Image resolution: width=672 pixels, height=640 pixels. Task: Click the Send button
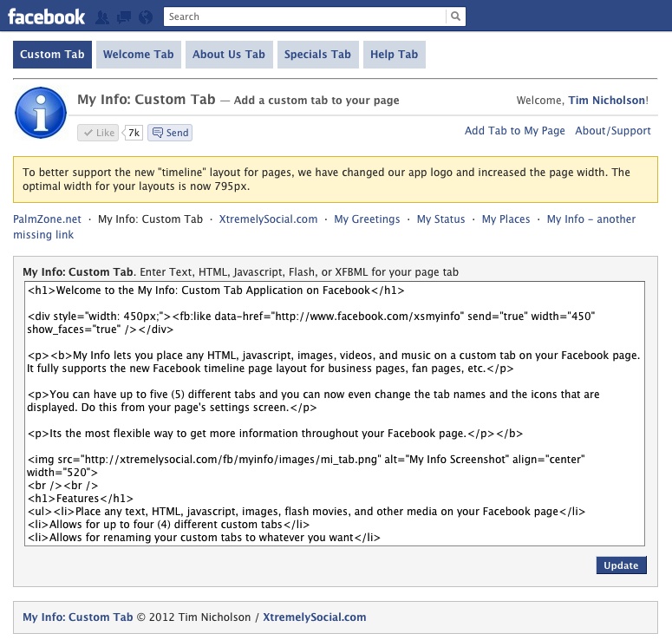pyautogui.click(x=170, y=133)
